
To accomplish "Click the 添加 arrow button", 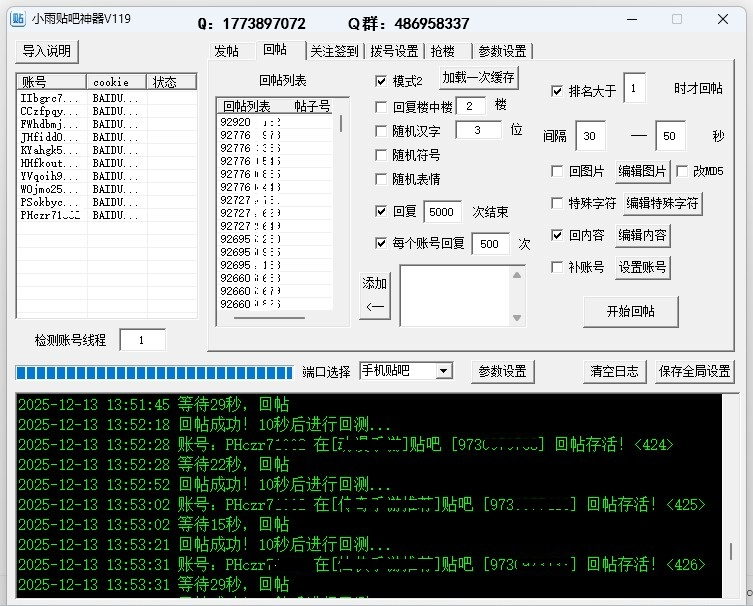I will click(375, 295).
